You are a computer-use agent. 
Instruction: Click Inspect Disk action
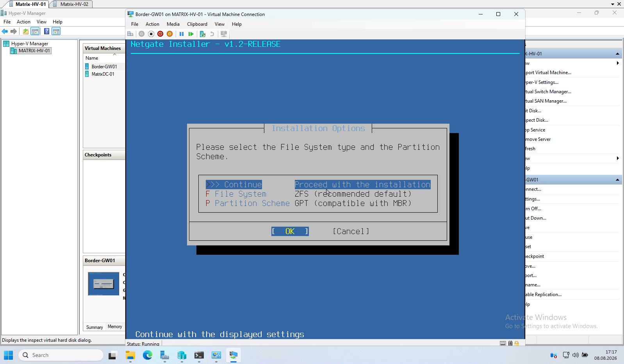click(x=537, y=120)
